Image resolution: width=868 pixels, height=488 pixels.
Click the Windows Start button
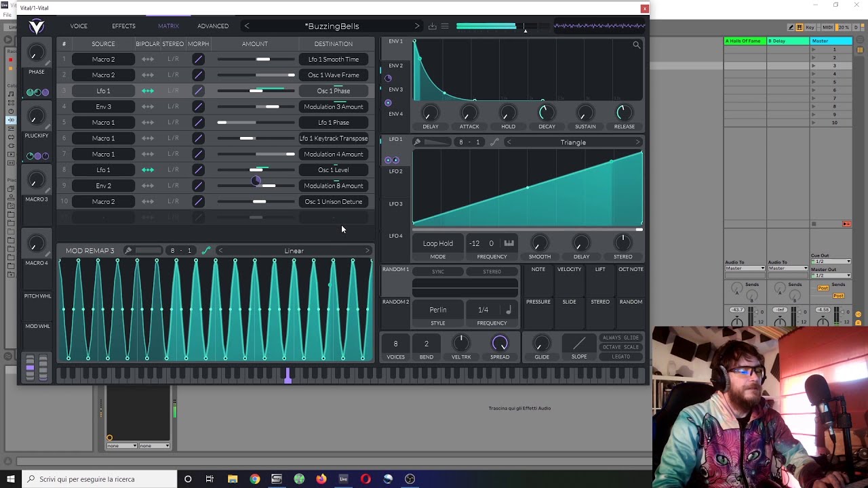point(10,479)
